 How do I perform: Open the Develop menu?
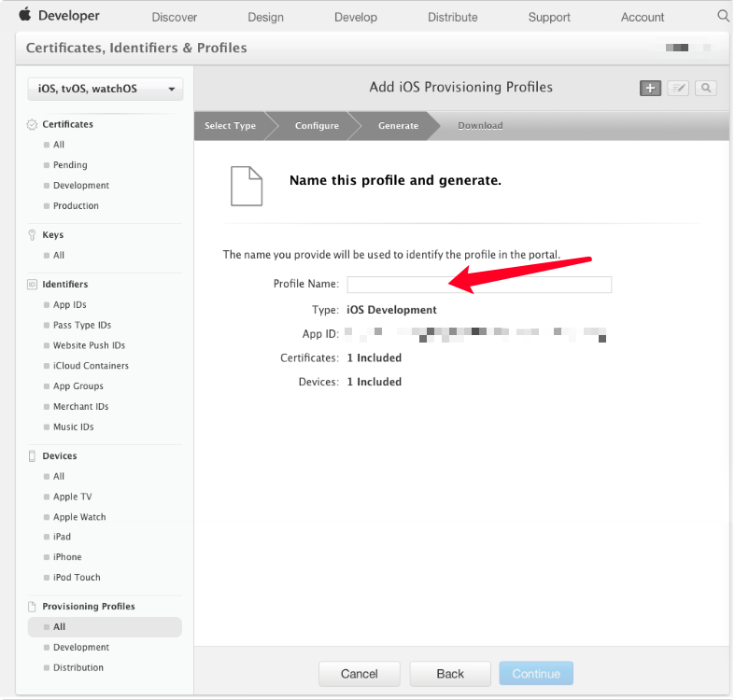click(356, 18)
